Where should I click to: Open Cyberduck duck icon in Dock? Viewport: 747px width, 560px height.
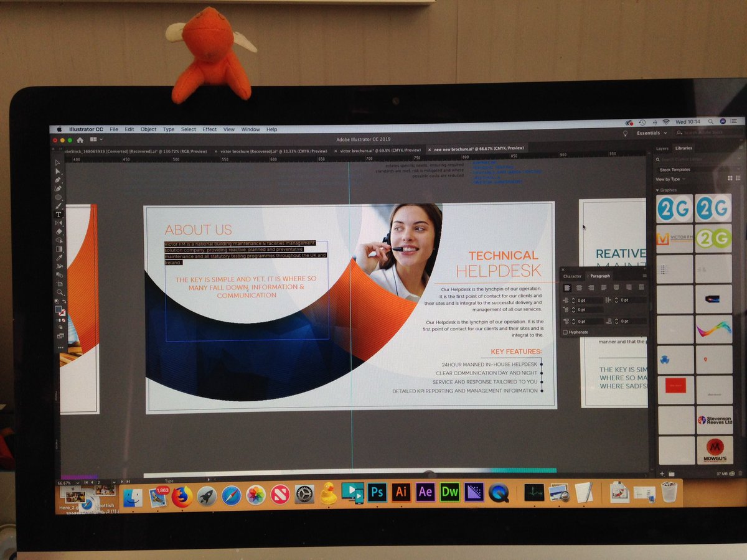click(x=328, y=494)
